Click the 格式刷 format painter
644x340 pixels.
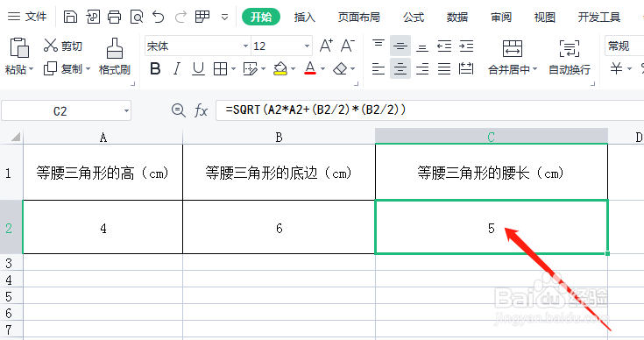(114, 57)
